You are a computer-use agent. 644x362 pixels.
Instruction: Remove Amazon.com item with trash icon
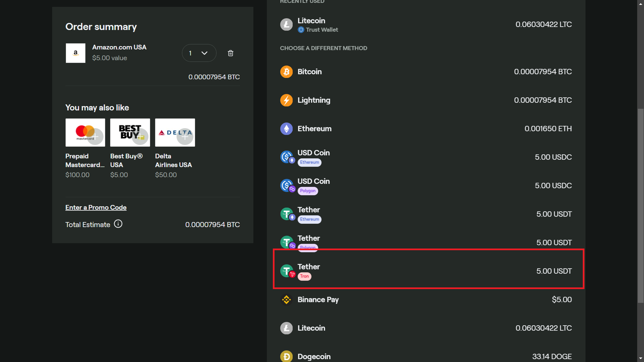point(231,53)
